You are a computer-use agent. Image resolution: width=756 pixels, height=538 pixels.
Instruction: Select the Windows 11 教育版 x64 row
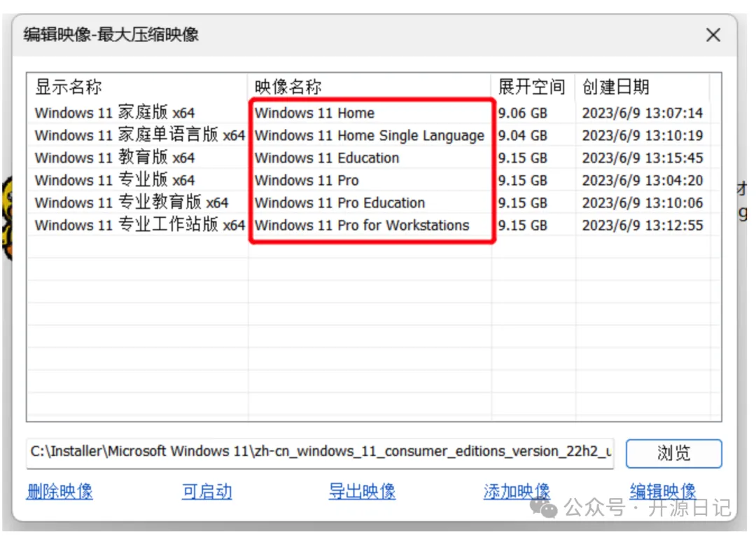pyautogui.click(x=115, y=158)
